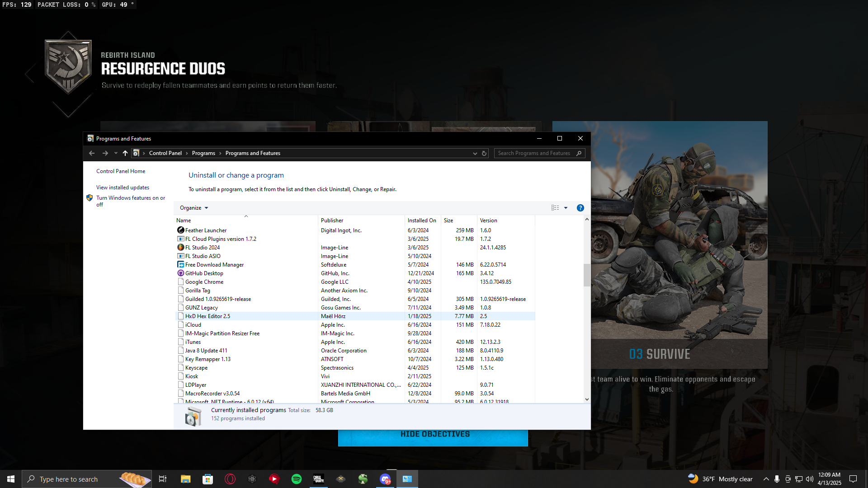Select the Feather Launcher icon
This screenshot has width=868, height=488.
pos(181,230)
